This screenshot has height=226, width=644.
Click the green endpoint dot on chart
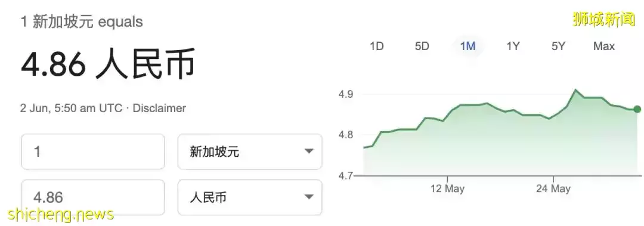(x=637, y=109)
